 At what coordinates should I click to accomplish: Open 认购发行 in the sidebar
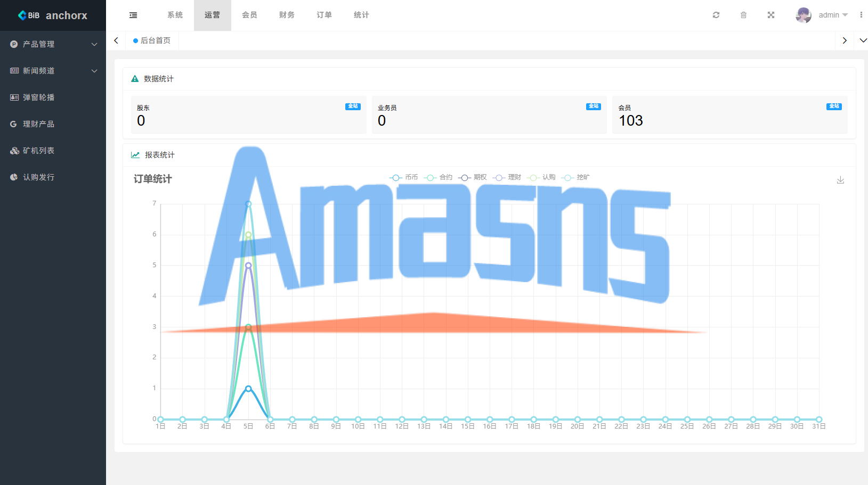[53, 177]
